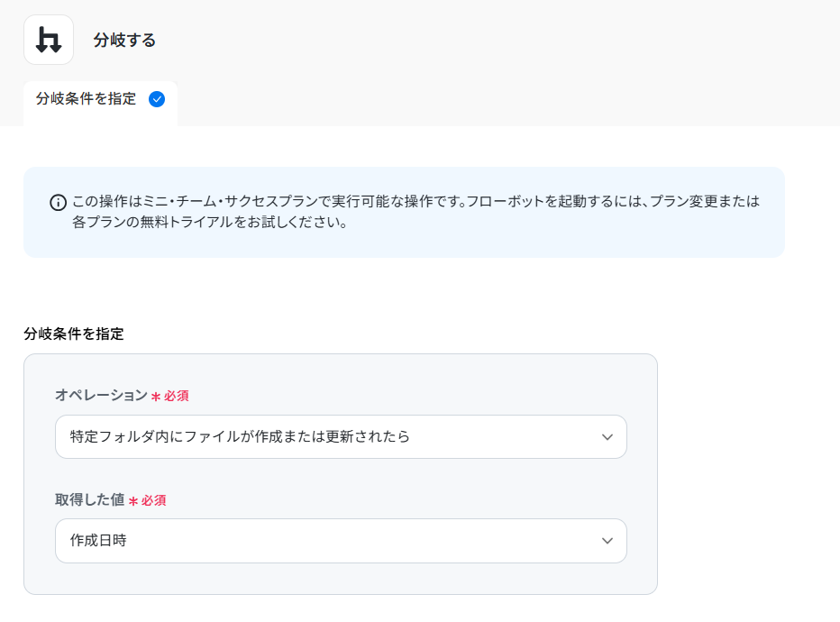The height and width of the screenshot is (622, 840).
Task: Expand the 取得した値 dropdown via its chevron arrow
Action: 607,541
